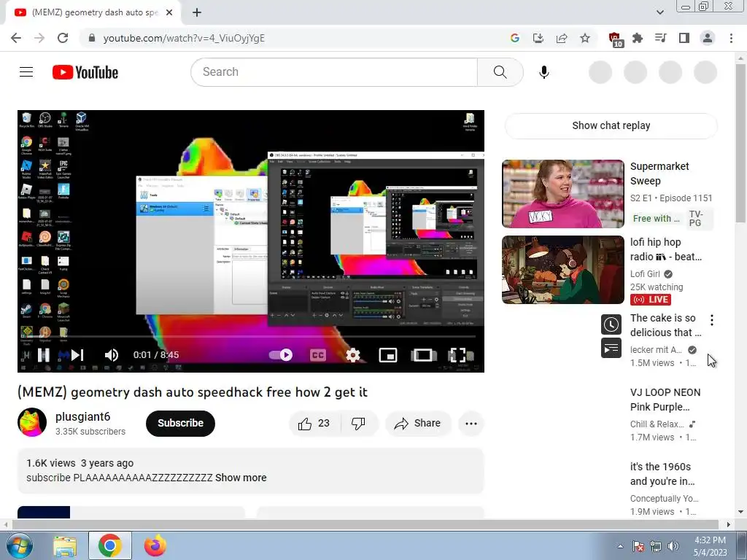Pause the video with the pause button

point(44,355)
